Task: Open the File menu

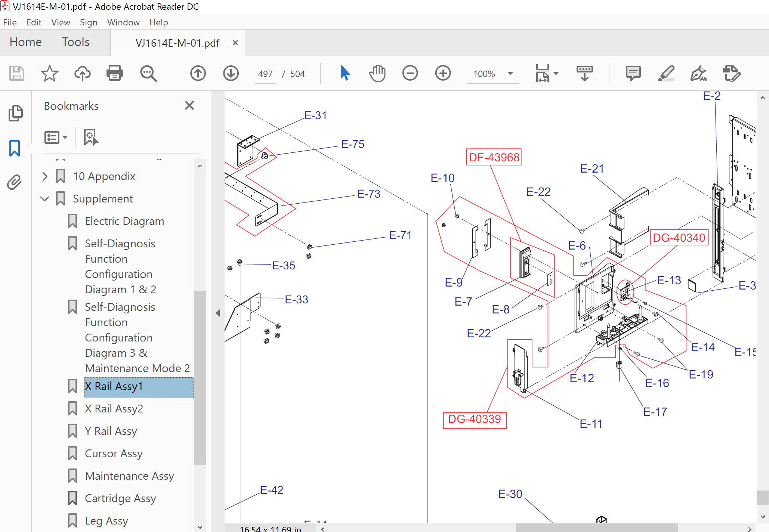Action: (10, 22)
